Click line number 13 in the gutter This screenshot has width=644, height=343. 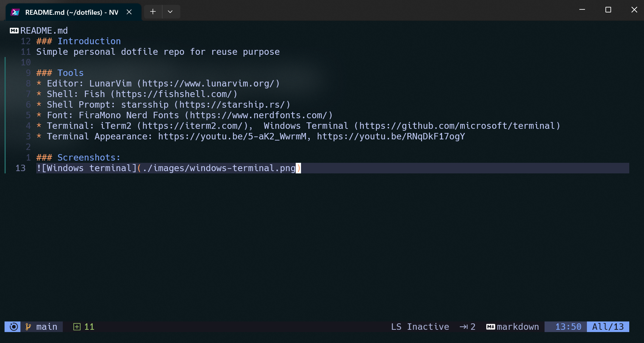click(20, 168)
